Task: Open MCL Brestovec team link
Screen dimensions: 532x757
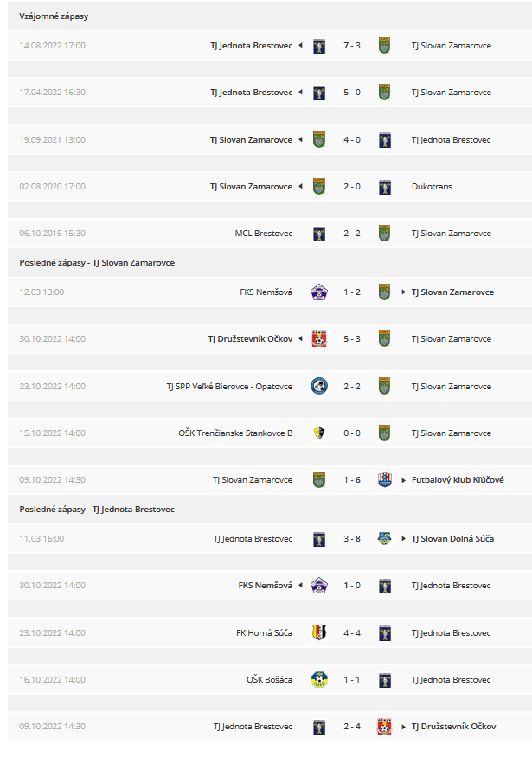Action: tap(264, 234)
